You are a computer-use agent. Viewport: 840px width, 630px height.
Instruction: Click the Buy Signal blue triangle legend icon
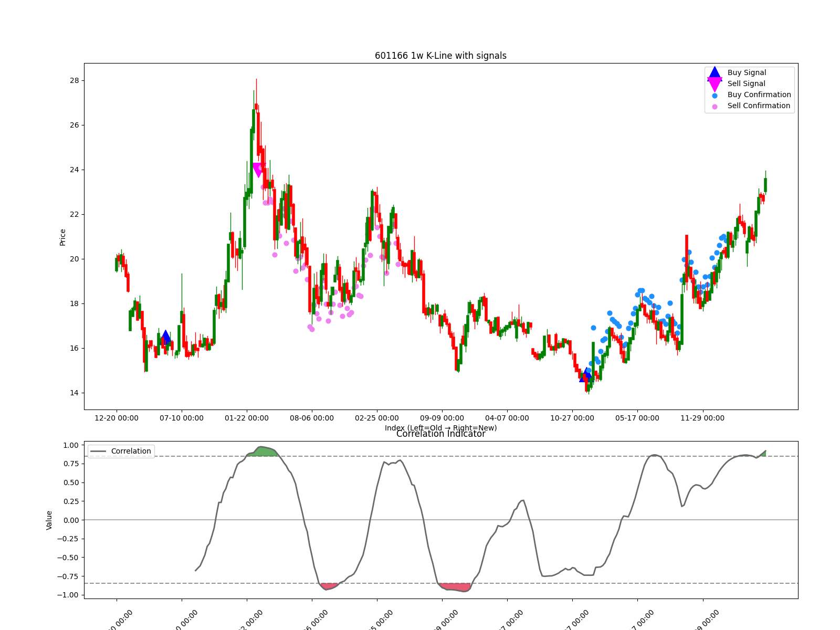click(715, 72)
